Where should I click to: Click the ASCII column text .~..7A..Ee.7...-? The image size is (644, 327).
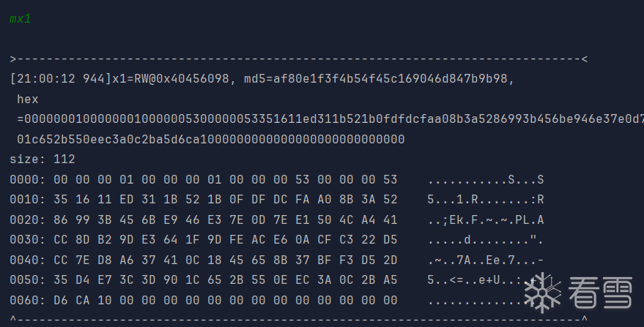point(485,260)
